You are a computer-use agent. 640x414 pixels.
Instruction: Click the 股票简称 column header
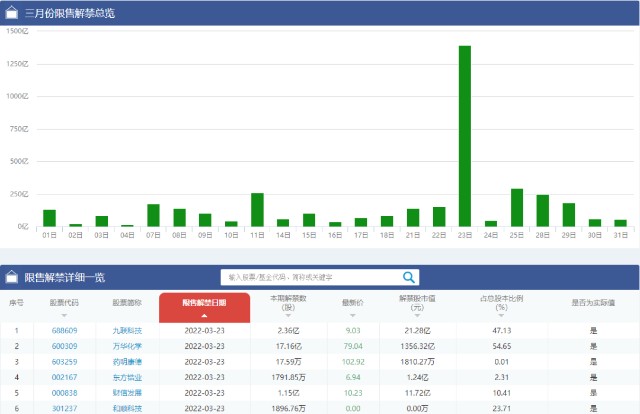127,303
